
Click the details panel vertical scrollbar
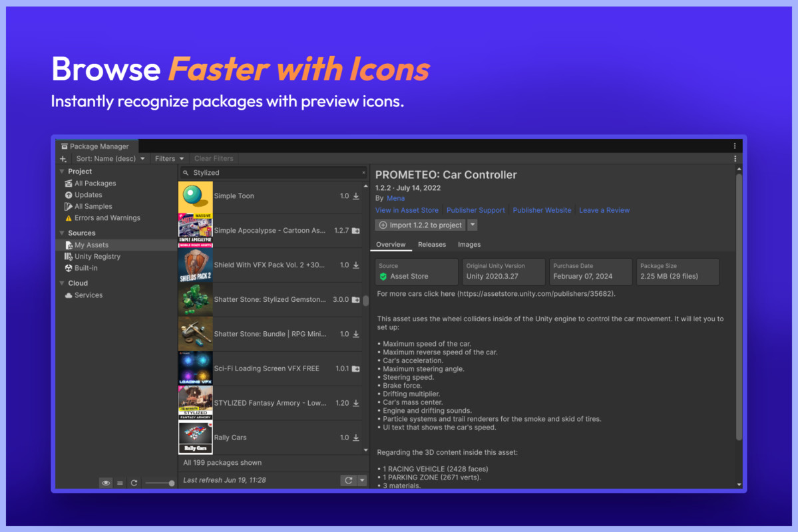(739, 307)
